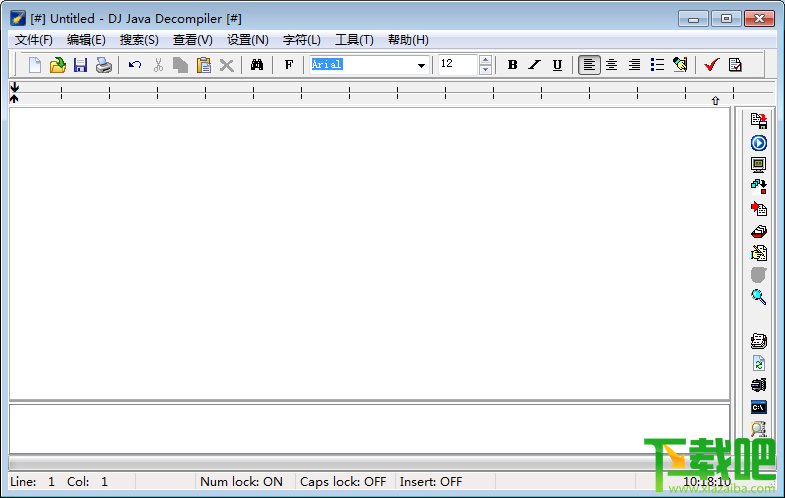The height and width of the screenshot is (498, 785).
Task: Click inside the lower output pane
Action: (x=369, y=429)
